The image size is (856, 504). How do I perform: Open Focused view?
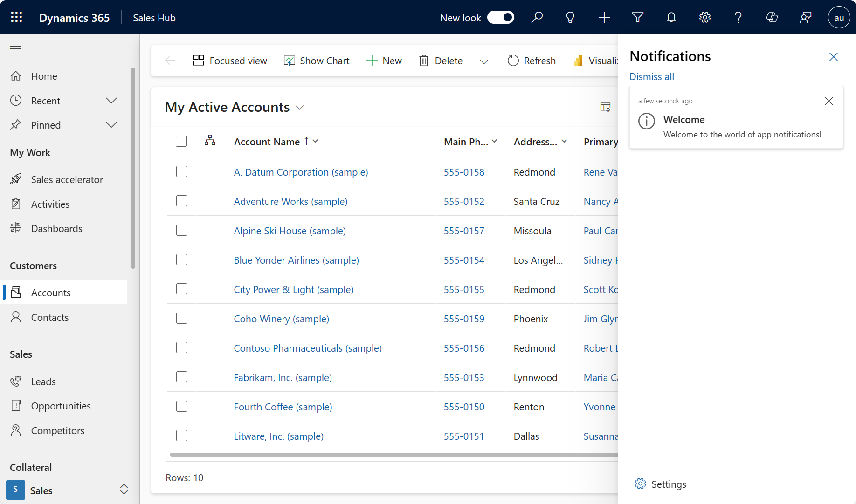(230, 61)
